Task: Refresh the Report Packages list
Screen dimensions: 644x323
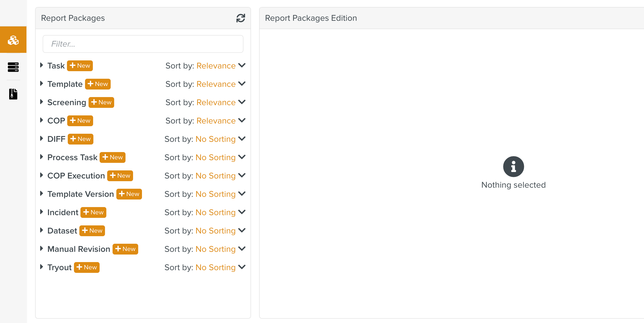Action: coord(241,18)
